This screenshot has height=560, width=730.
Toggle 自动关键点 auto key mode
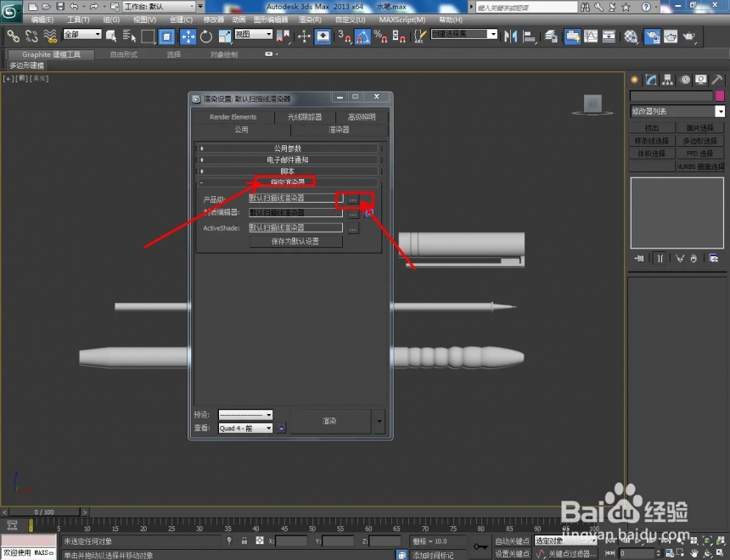[512, 541]
